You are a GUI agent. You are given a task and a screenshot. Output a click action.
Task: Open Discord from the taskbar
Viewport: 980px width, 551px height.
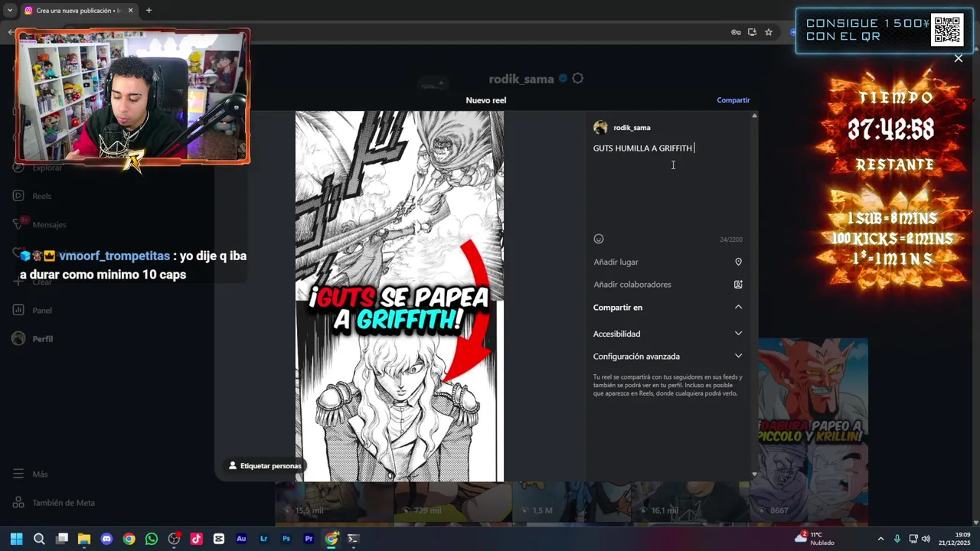click(x=106, y=539)
